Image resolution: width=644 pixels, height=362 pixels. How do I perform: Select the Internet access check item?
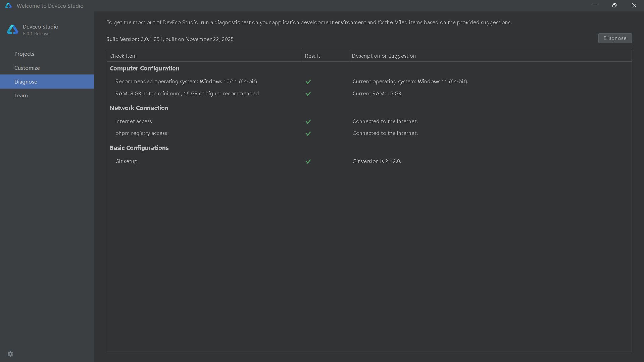(x=134, y=121)
